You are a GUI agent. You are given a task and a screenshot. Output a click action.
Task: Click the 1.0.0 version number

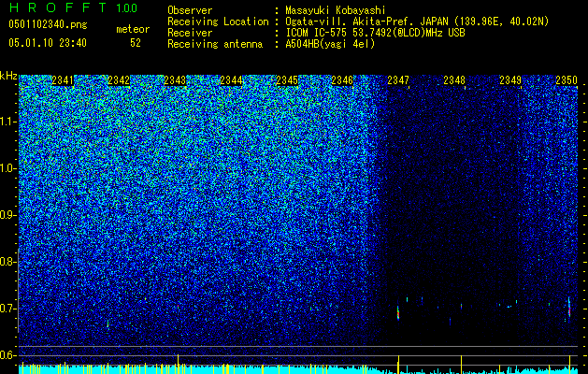127,8
